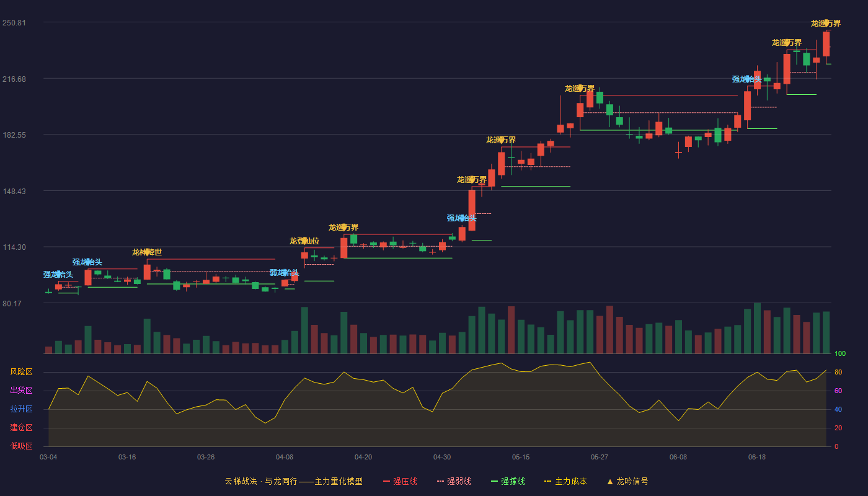
Task: Click the green 100 indicator axis value
Action: pos(840,354)
